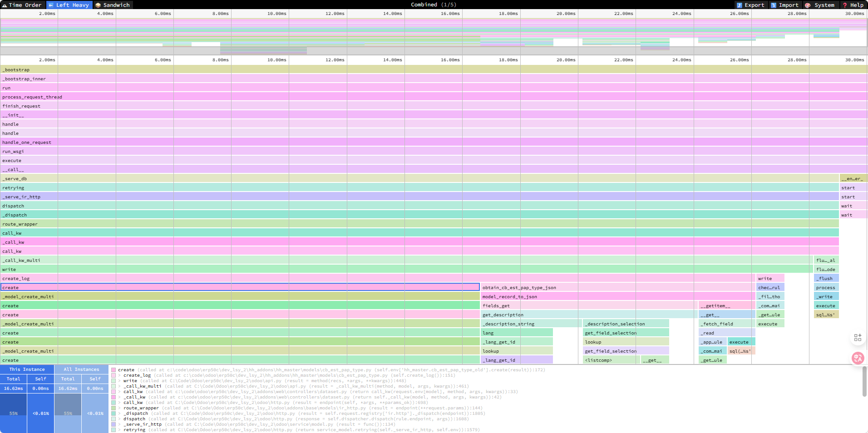Select the sandwich icon on the Sandwich tab
Viewport: 868px width, 433px height.
[97, 5]
